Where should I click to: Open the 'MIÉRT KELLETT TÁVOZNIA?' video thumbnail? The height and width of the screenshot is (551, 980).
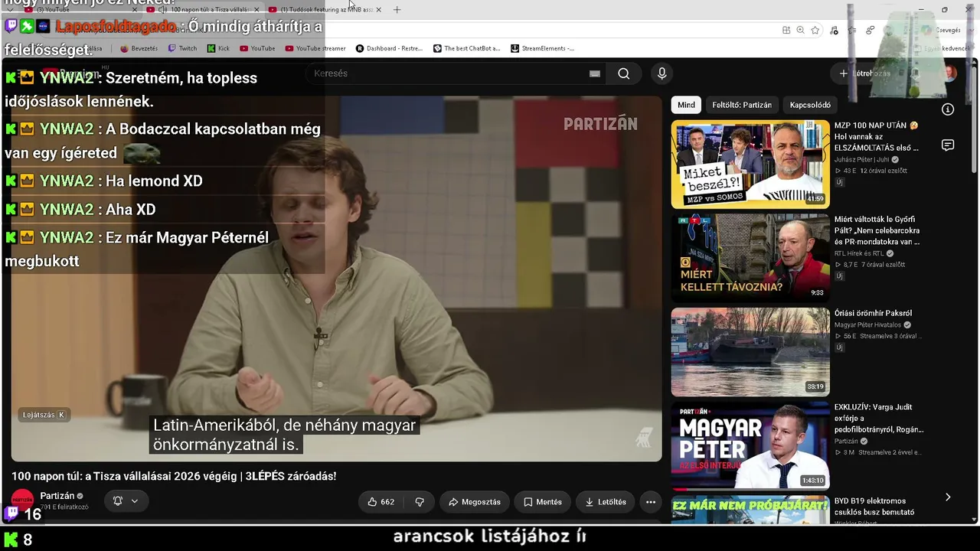click(x=750, y=259)
